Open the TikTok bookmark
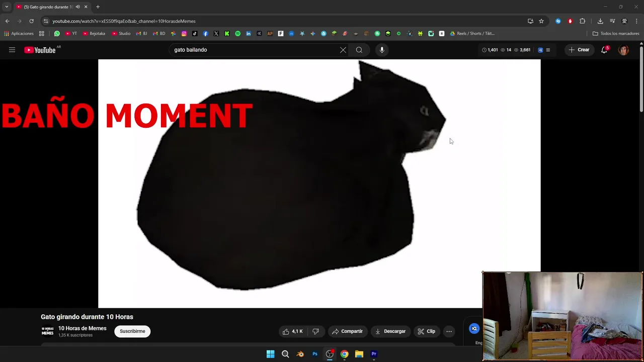 coord(195,34)
